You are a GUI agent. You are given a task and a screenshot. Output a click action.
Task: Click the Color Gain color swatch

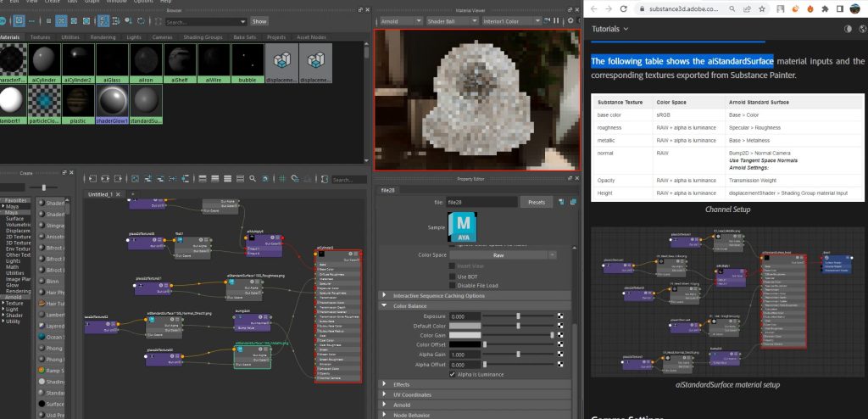(x=465, y=335)
